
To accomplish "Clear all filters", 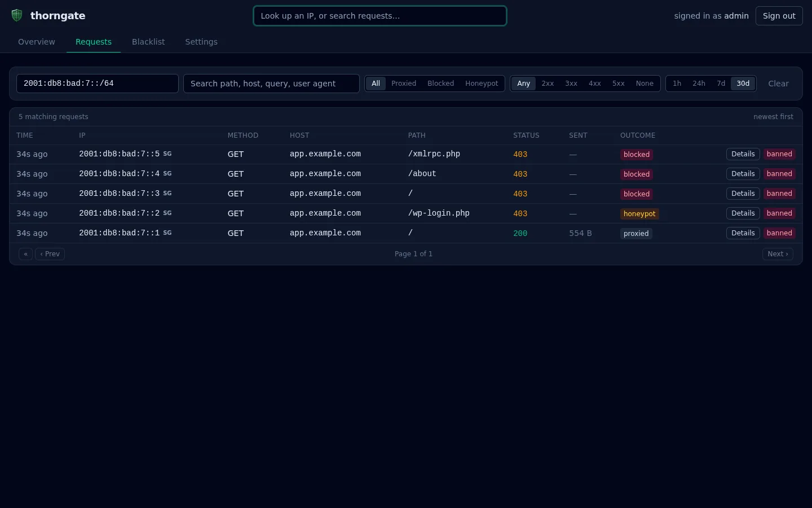I will pyautogui.click(x=778, y=84).
